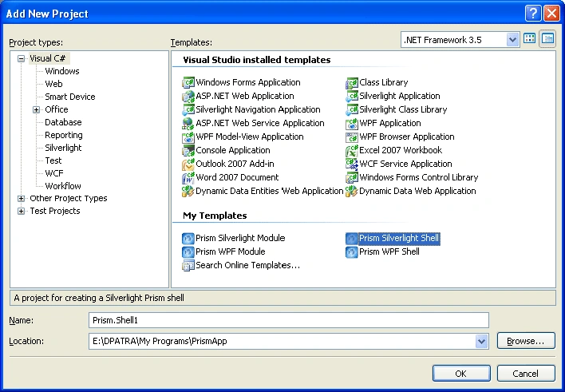Click the Cancel button
Image resolution: width=565 pixels, height=392 pixels.
pos(526,374)
